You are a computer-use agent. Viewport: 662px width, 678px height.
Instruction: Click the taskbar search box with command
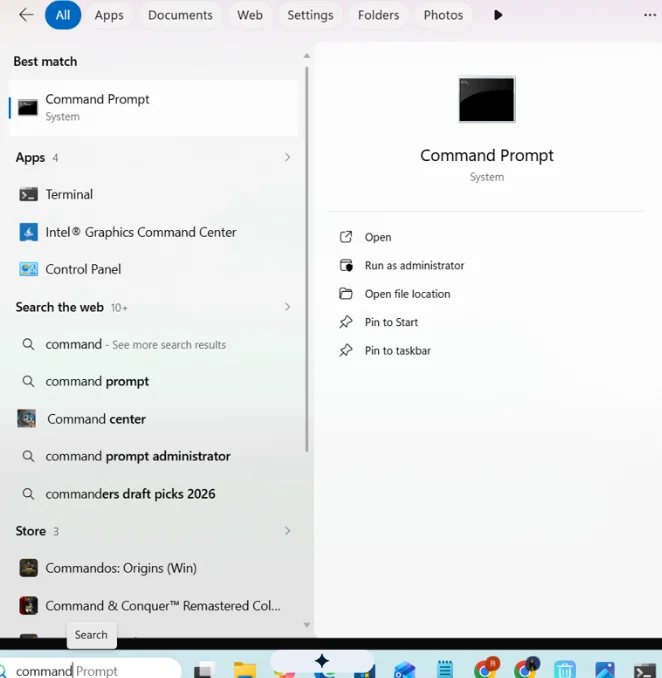tap(89, 670)
